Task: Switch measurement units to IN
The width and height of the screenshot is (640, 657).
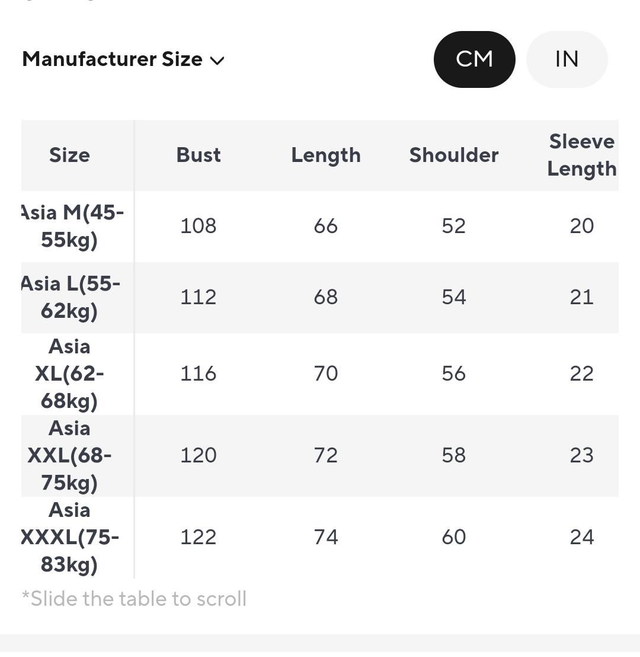Action: pyautogui.click(x=567, y=59)
